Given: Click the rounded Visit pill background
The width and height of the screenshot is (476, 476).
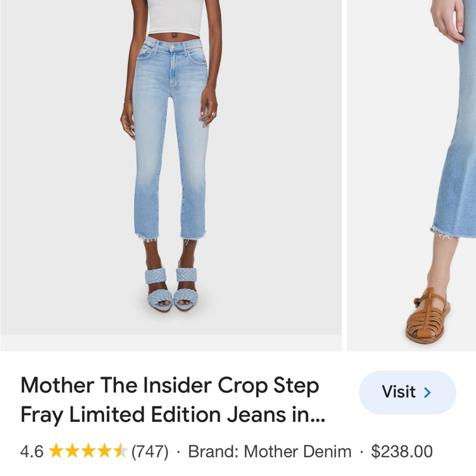Looking at the screenshot, I should pyautogui.click(x=408, y=393).
